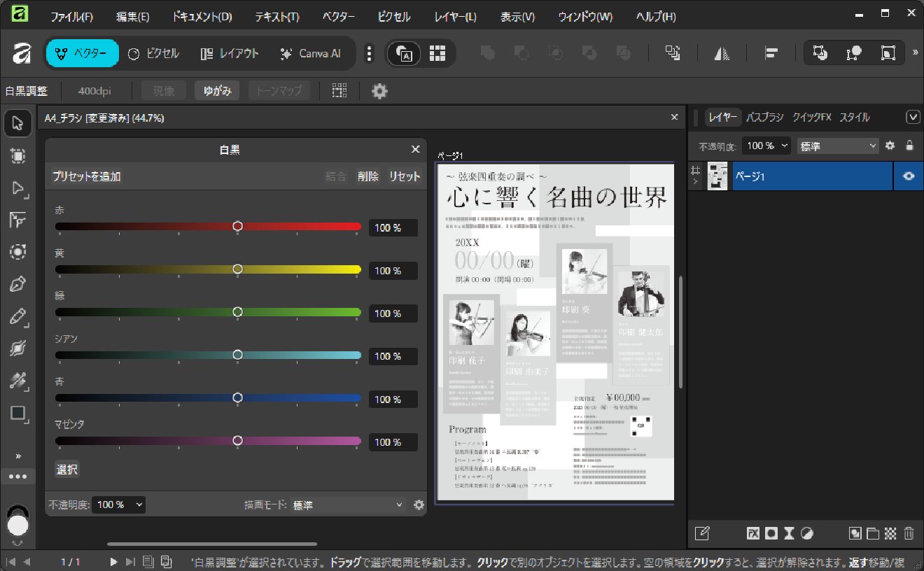Click the マゼンタ percentage input field
924x571 pixels.
393,442
